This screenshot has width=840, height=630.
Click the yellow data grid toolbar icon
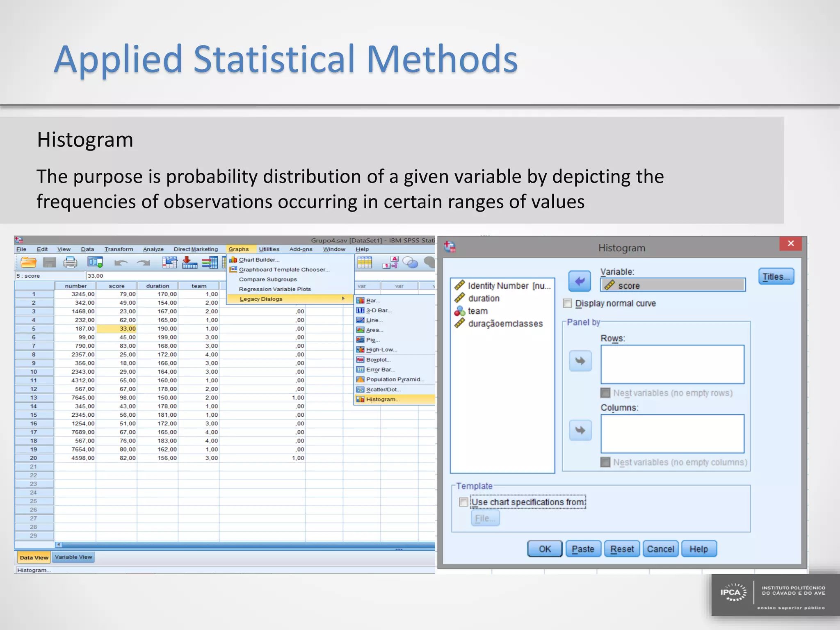364,262
